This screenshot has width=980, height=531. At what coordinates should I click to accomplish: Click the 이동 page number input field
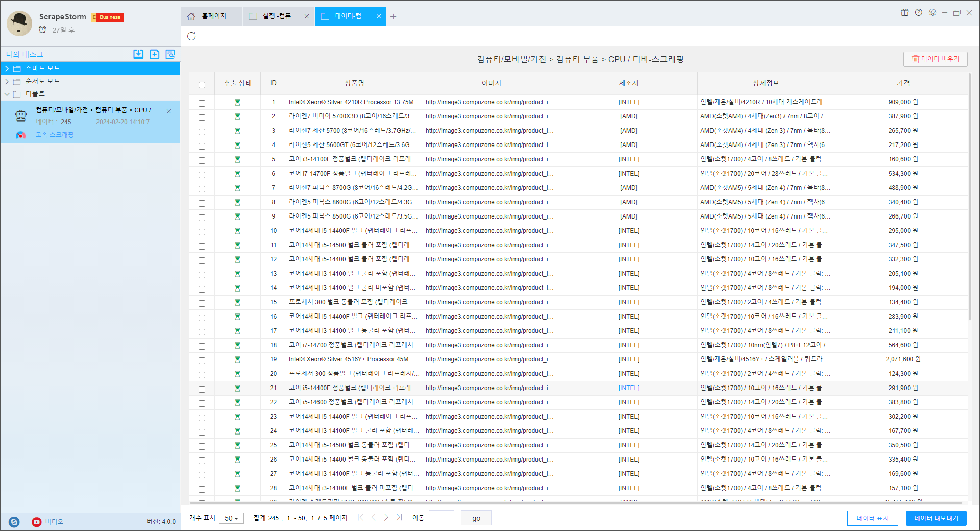pos(442,518)
